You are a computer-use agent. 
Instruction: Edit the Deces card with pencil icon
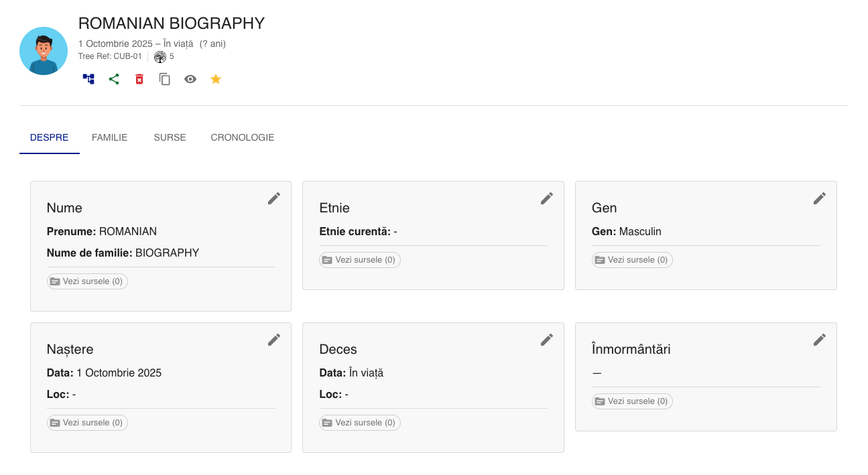point(547,340)
